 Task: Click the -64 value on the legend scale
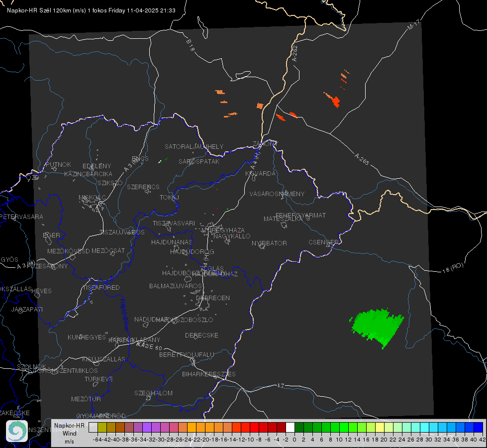click(97, 440)
